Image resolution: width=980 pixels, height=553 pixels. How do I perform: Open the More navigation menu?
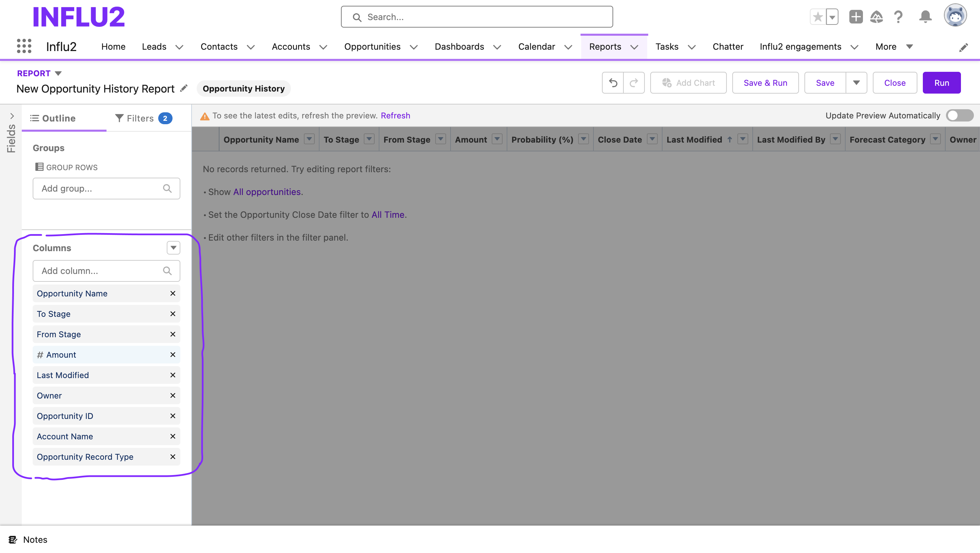(894, 46)
